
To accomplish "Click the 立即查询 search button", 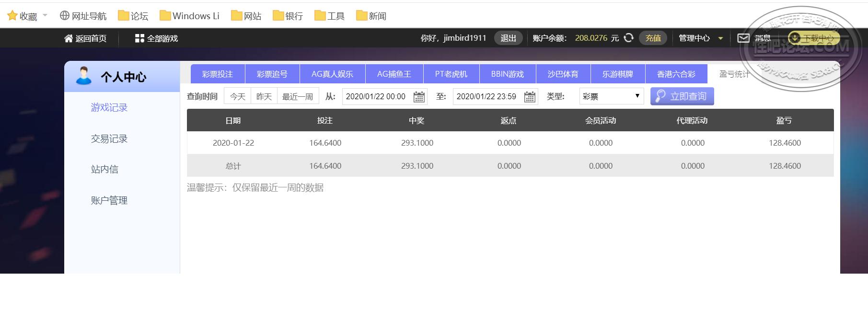I will (682, 96).
